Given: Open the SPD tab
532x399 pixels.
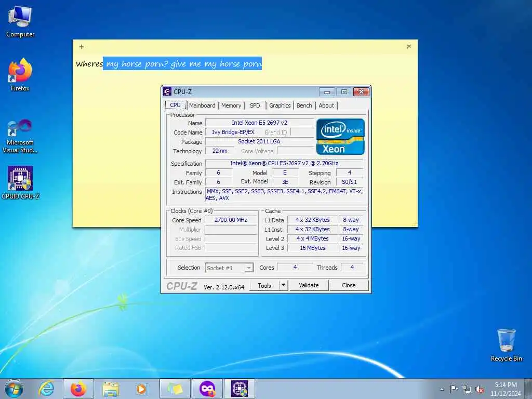Looking at the screenshot, I should [x=255, y=105].
